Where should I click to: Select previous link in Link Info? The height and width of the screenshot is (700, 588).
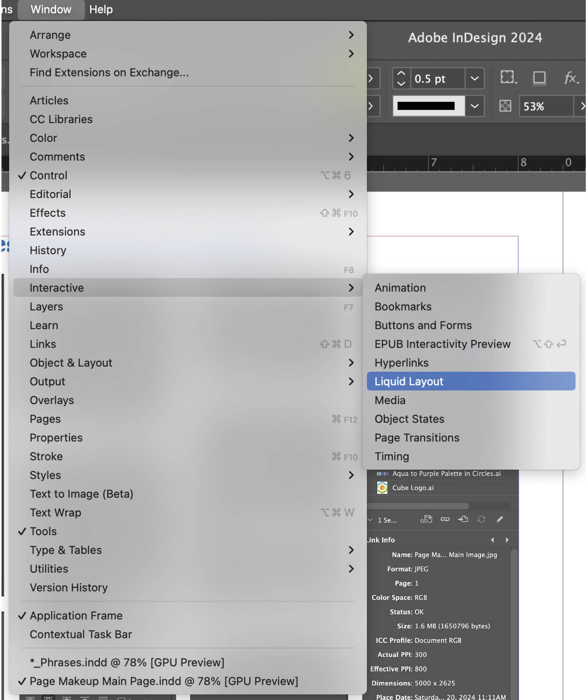(x=492, y=540)
